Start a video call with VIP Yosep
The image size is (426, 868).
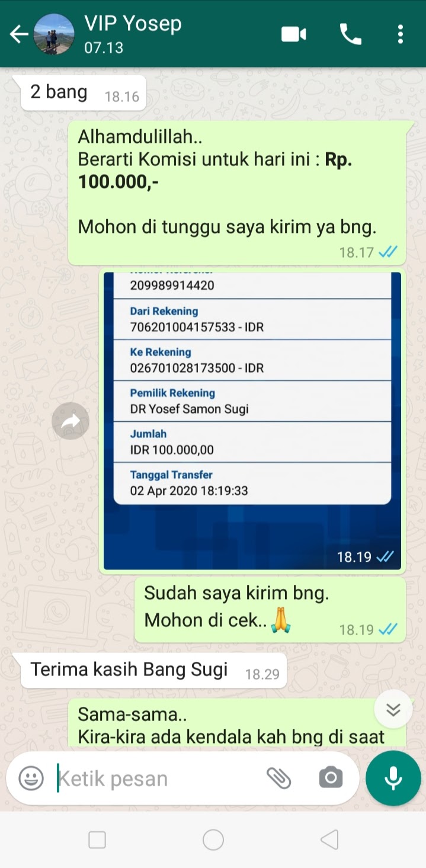[293, 34]
